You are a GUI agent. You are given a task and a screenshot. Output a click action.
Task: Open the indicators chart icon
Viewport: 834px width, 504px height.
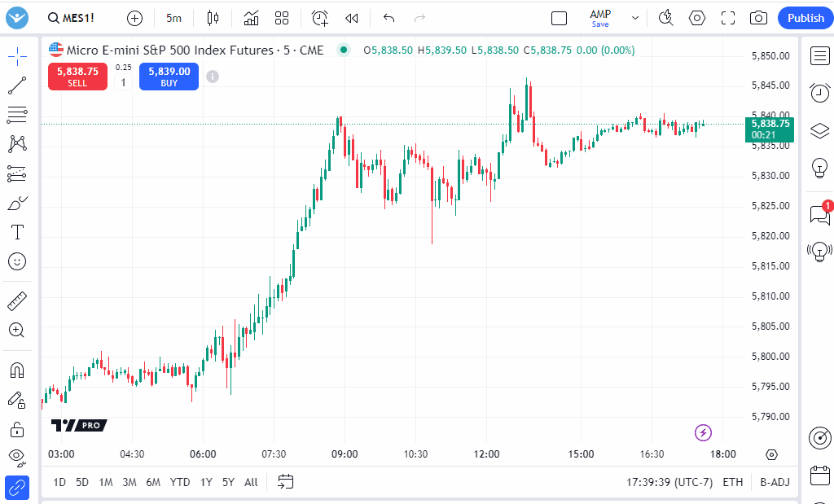click(x=252, y=18)
